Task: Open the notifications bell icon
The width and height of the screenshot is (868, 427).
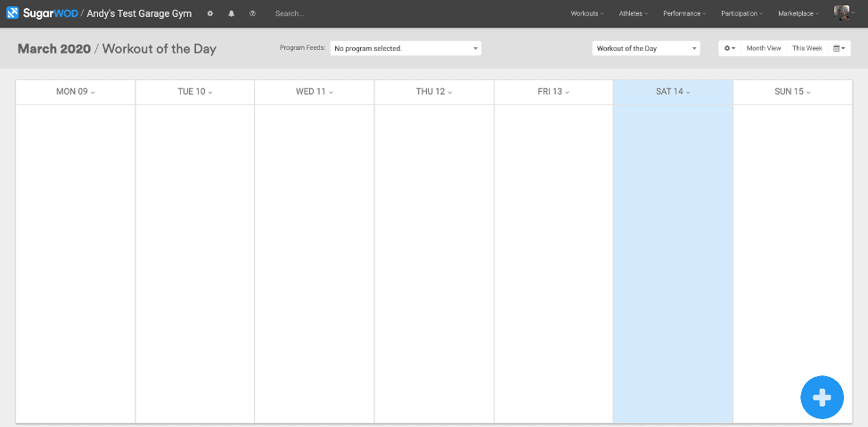Action: point(232,13)
